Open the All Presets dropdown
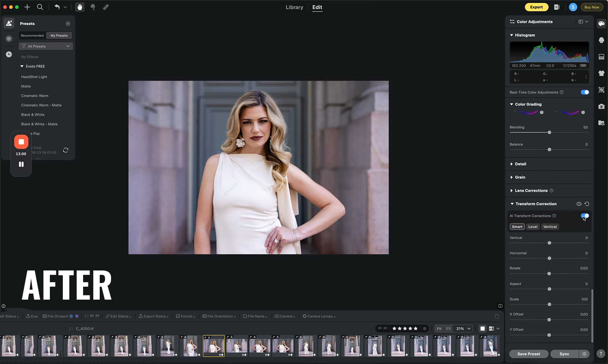The width and height of the screenshot is (608, 364). click(46, 46)
